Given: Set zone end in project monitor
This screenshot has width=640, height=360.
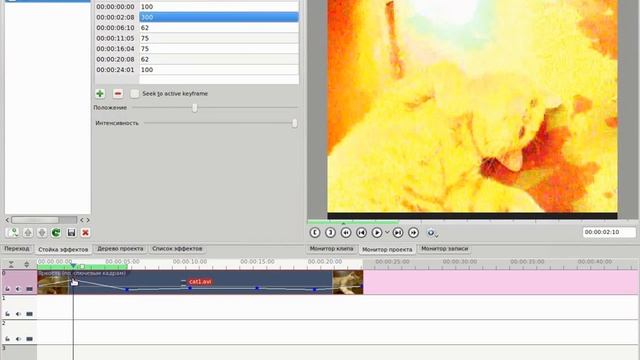Looking at the screenshot, I should [330, 233].
